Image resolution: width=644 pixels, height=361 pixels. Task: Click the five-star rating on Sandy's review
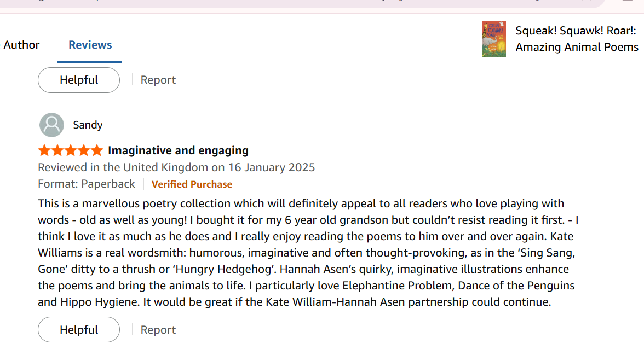[x=71, y=150]
